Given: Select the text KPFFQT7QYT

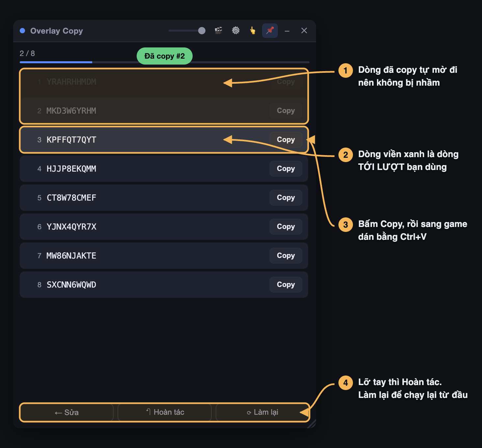Looking at the screenshot, I should click(x=71, y=140).
